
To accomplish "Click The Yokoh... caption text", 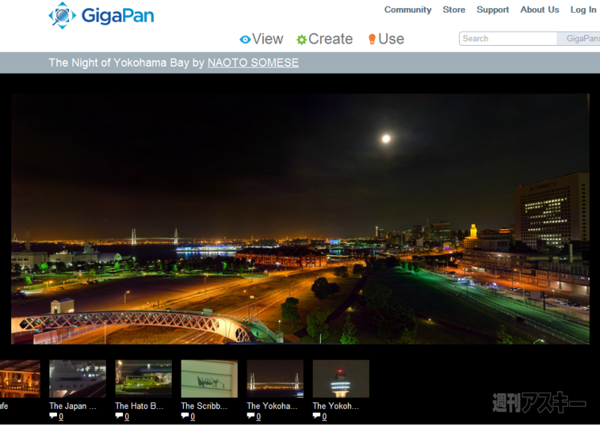I will 336,406.
